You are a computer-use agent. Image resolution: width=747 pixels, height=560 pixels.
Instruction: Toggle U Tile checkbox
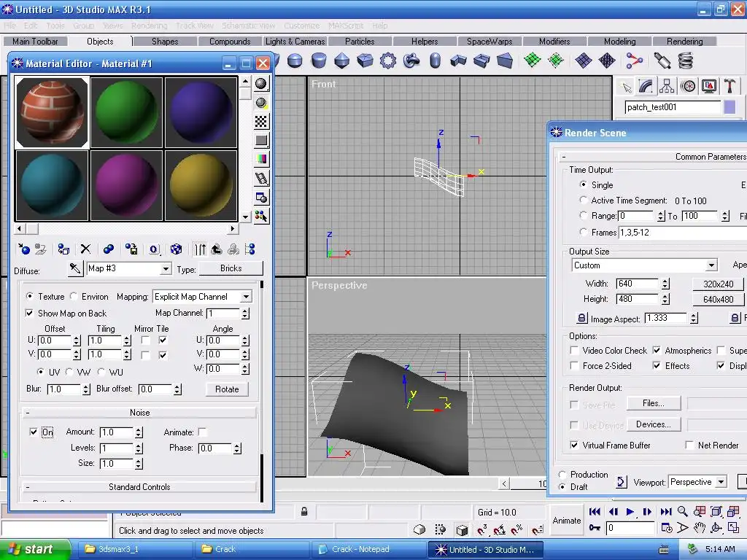click(x=163, y=340)
